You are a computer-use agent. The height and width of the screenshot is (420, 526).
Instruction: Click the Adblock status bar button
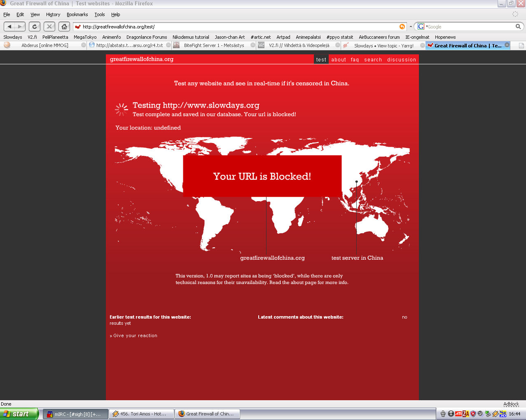(x=511, y=404)
